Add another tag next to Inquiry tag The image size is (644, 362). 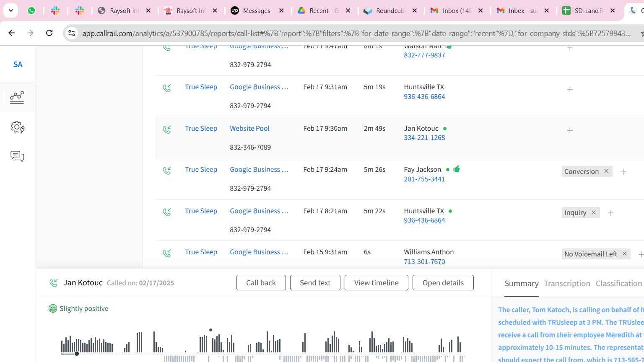point(610,213)
